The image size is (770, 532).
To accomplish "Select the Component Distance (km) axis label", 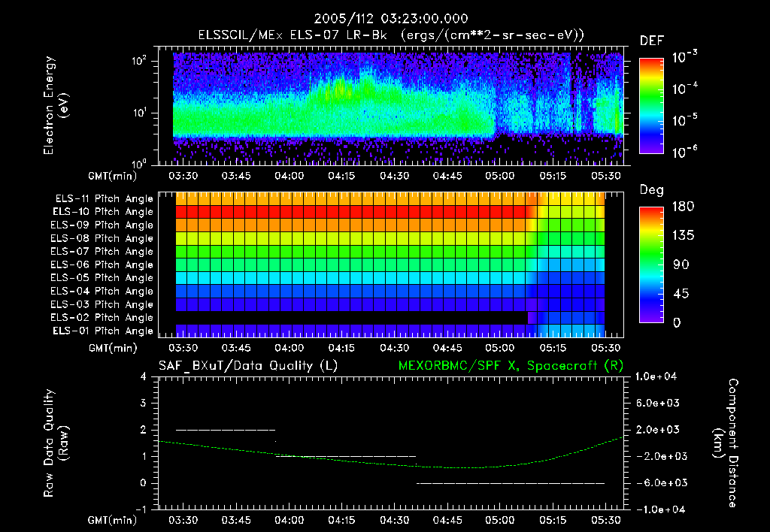I will (x=726, y=443).
